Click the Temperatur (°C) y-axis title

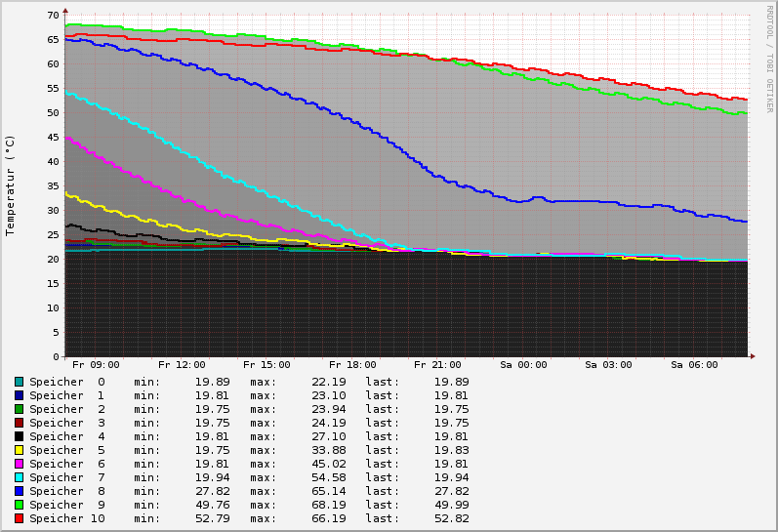point(11,185)
